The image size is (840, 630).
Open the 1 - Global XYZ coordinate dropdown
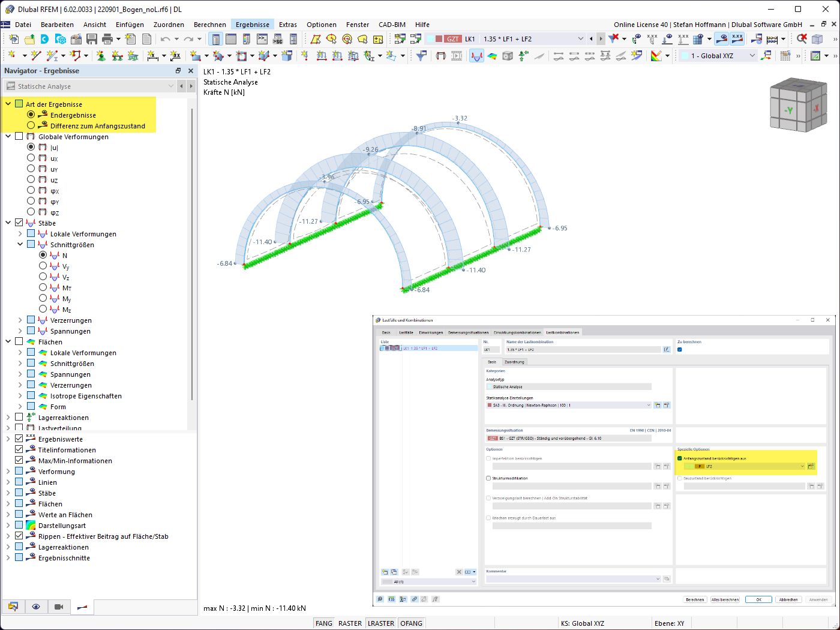click(x=752, y=56)
